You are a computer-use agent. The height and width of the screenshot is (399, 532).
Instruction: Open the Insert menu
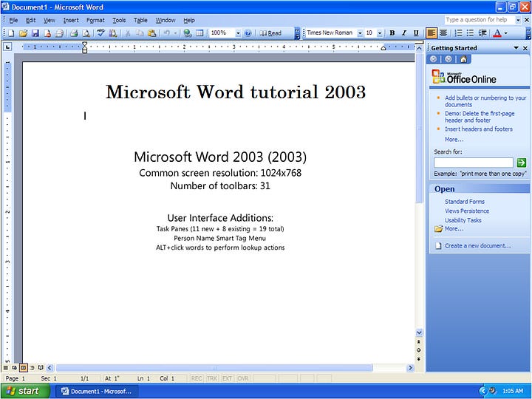(x=71, y=21)
